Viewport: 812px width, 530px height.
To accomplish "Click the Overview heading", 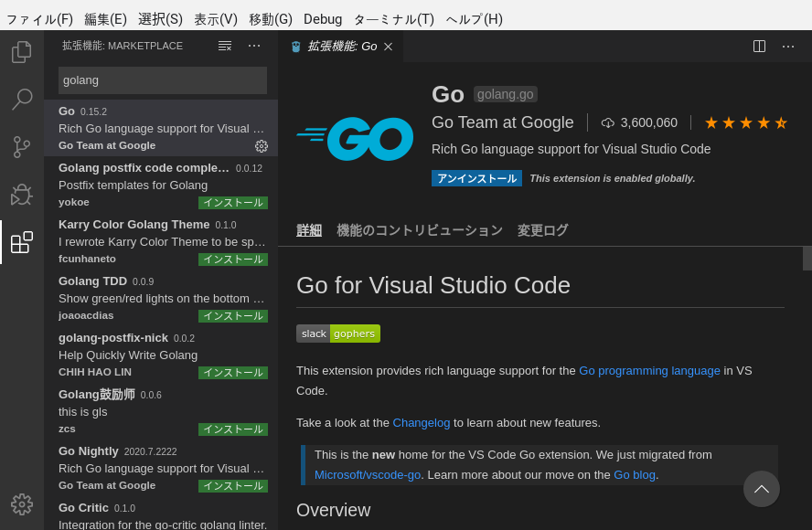I will [x=333, y=510].
